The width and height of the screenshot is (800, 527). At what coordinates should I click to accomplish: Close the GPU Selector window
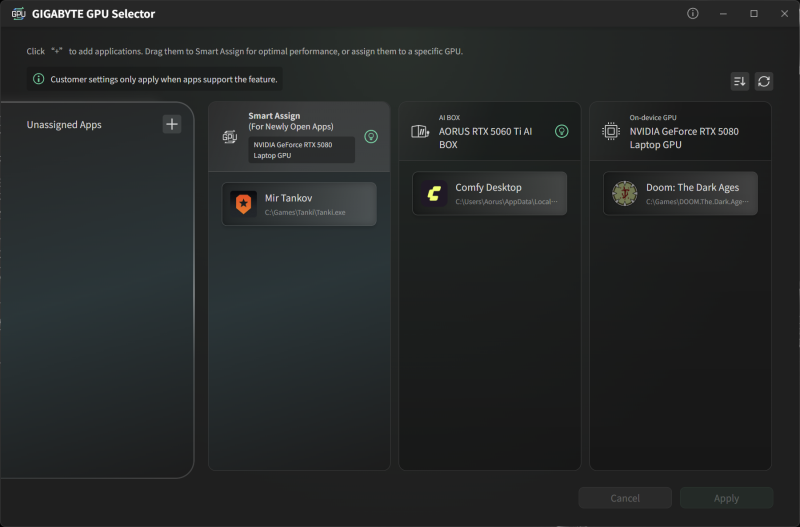pyautogui.click(x=784, y=14)
